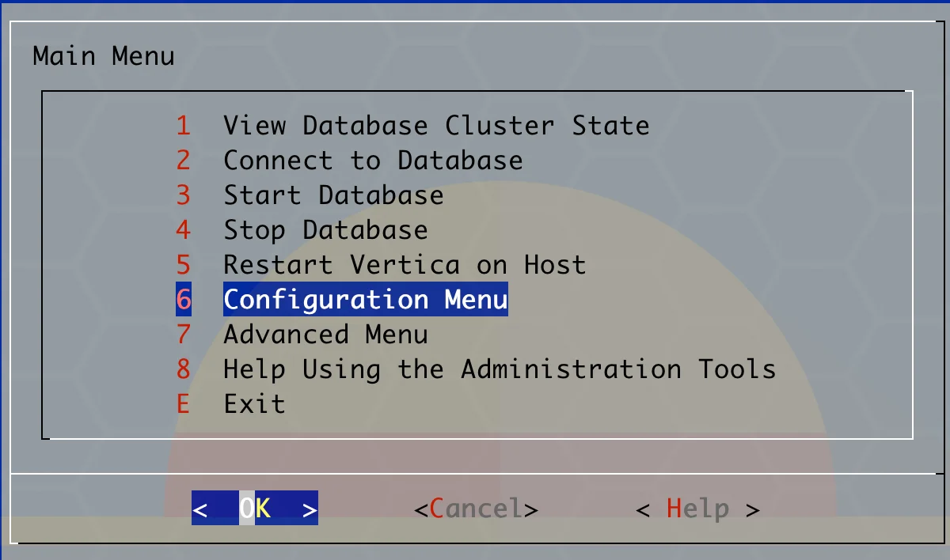Click the red hotkey letter E

pos(184,404)
